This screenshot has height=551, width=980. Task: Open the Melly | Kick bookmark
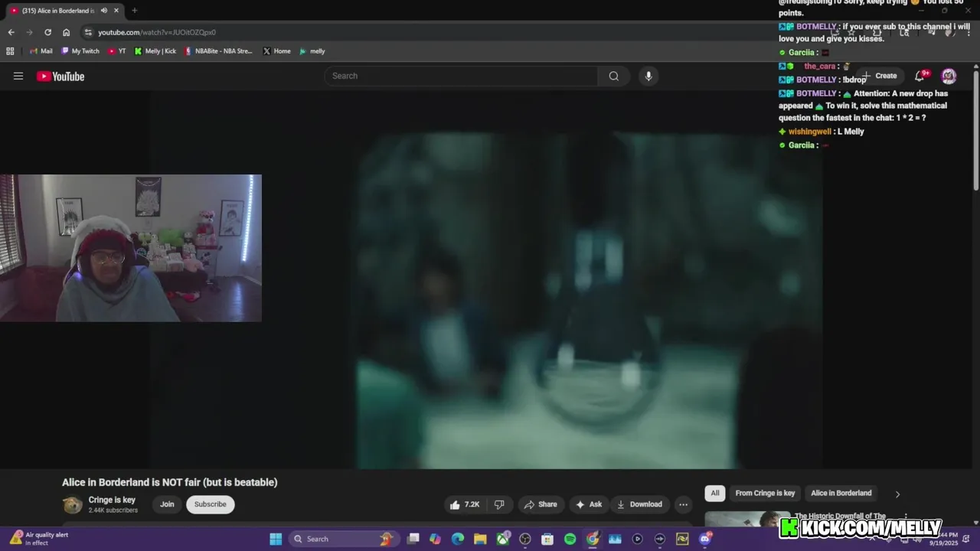[155, 51]
